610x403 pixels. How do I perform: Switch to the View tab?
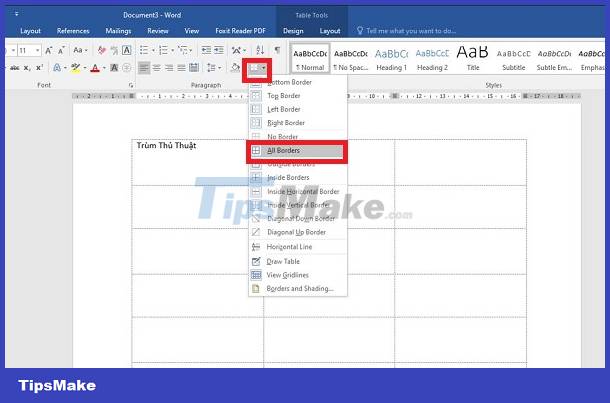click(192, 31)
